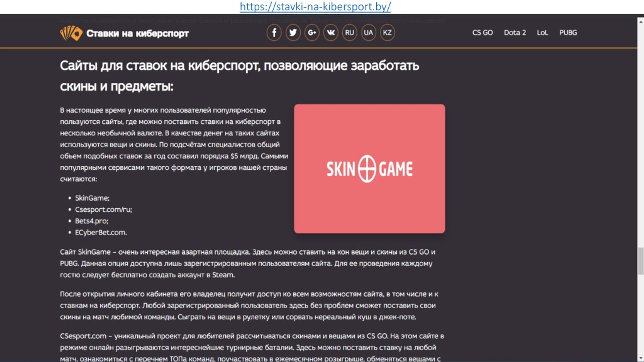
Task: Open the CS GO menu item
Action: point(482,33)
